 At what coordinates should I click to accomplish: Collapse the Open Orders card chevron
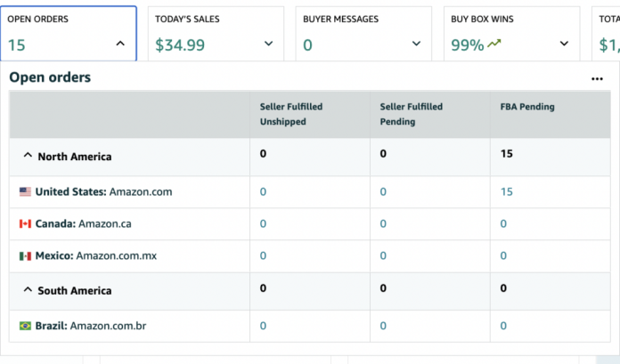(x=120, y=44)
